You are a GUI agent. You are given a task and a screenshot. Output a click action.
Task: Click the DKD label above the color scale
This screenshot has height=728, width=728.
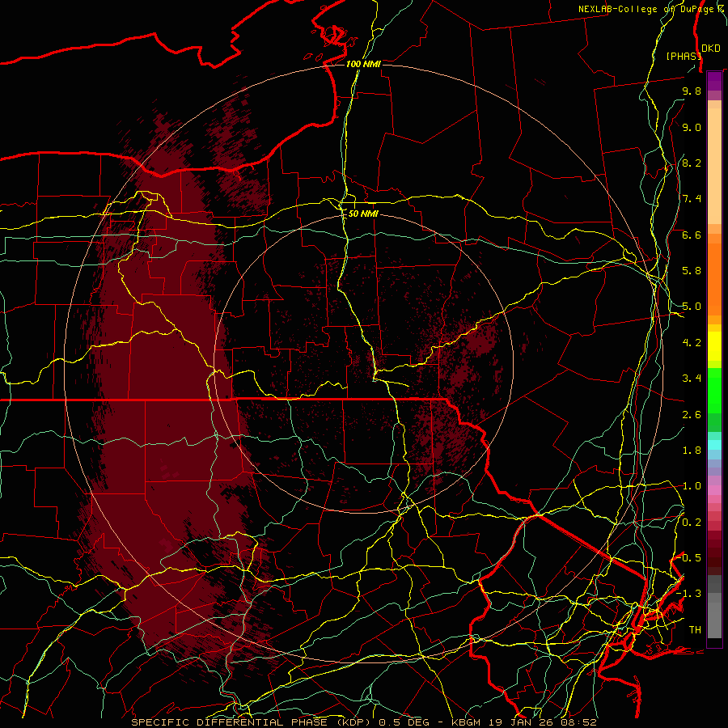[711, 48]
